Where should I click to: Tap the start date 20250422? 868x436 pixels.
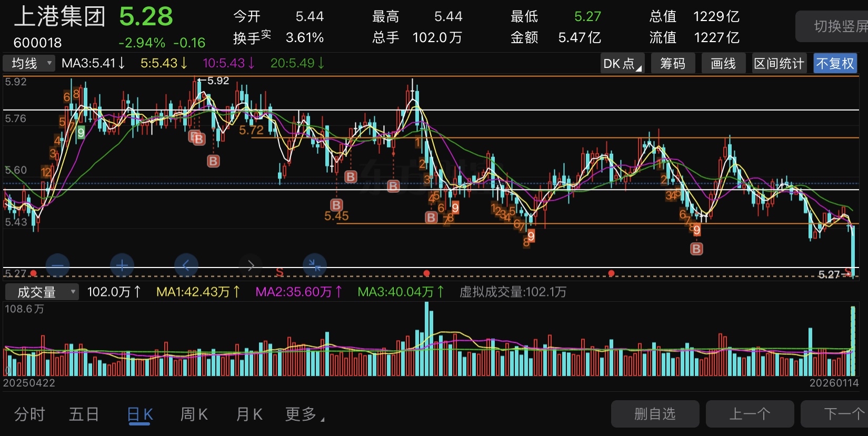(x=29, y=383)
